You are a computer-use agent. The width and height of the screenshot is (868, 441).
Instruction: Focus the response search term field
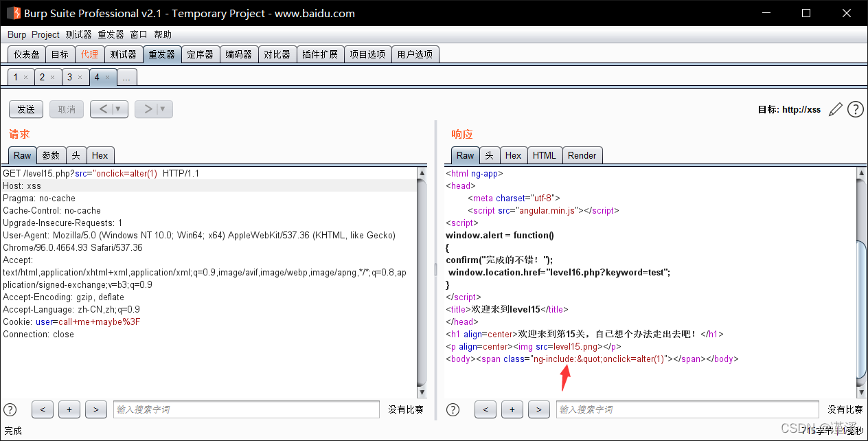tap(687, 409)
